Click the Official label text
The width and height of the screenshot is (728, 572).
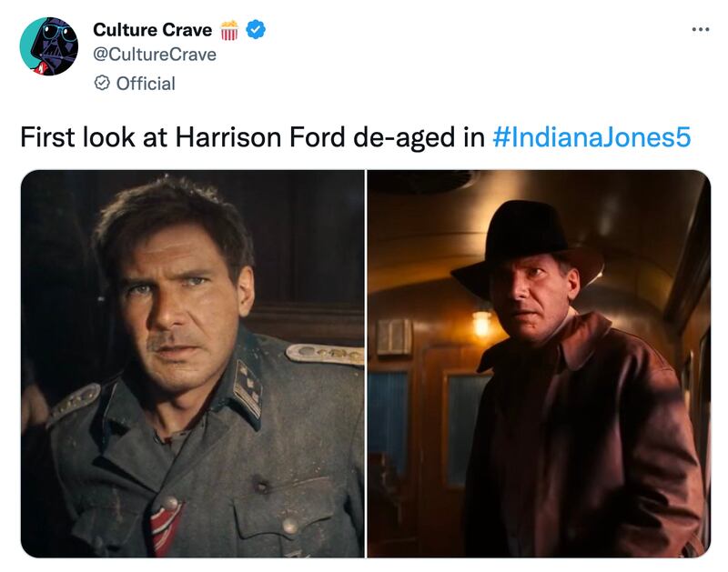[146, 83]
